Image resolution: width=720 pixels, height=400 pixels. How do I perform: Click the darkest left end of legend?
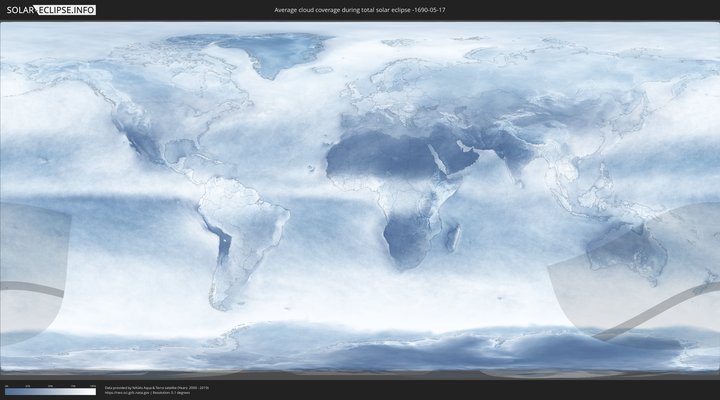(6, 391)
